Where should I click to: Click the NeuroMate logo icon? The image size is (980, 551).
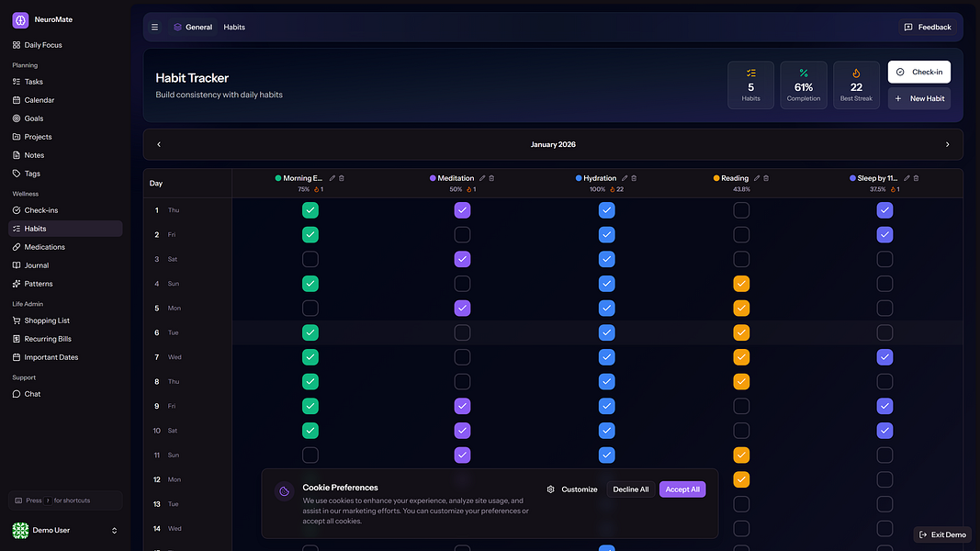(x=20, y=20)
